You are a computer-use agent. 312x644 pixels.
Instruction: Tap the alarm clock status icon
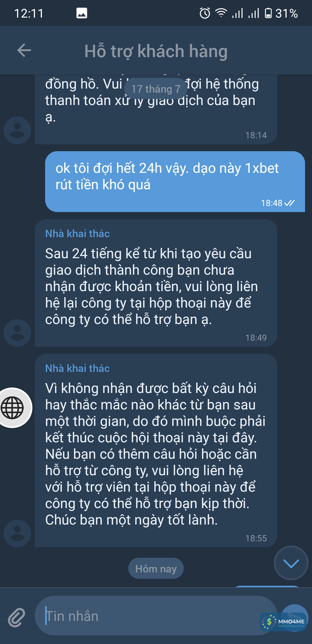205,13
